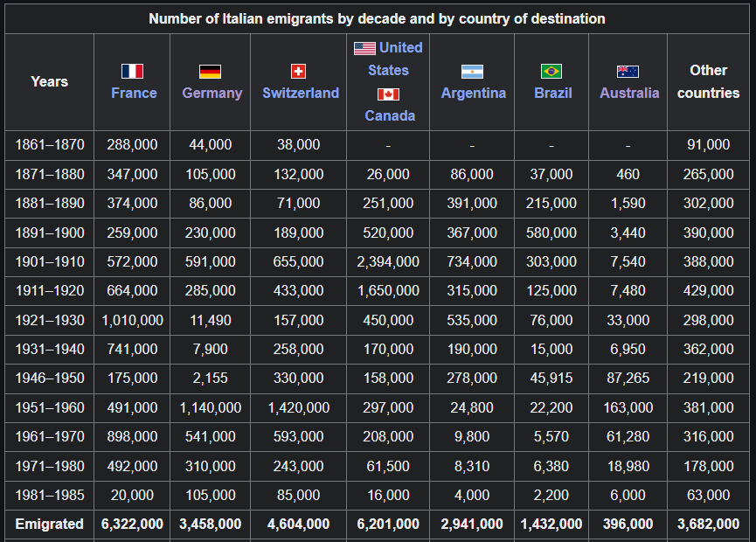This screenshot has width=756, height=542.
Task: Click the Switzerland flag icon
Action: pyautogui.click(x=298, y=71)
